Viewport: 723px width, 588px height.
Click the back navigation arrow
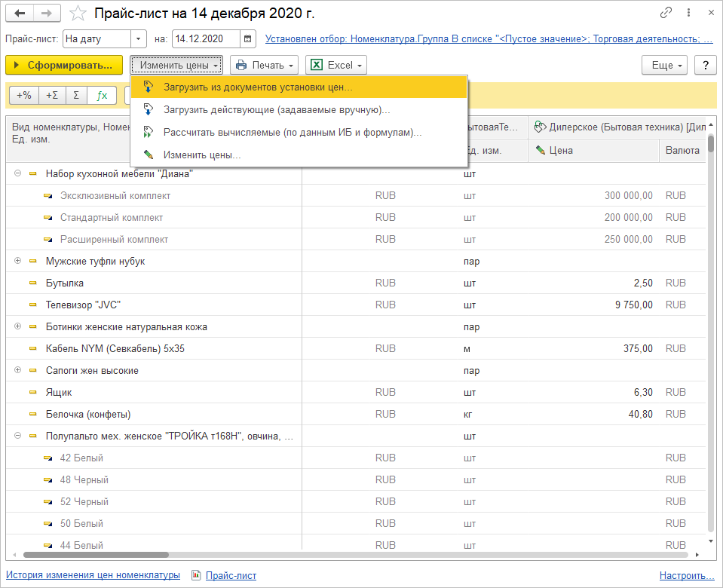pyautogui.click(x=20, y=14)
